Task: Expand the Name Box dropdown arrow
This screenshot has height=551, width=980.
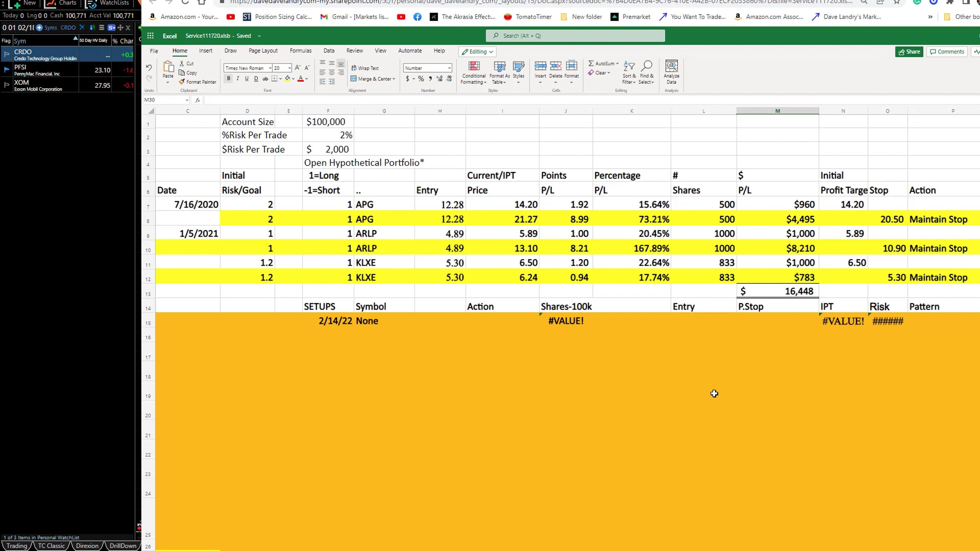Action: 187,100
